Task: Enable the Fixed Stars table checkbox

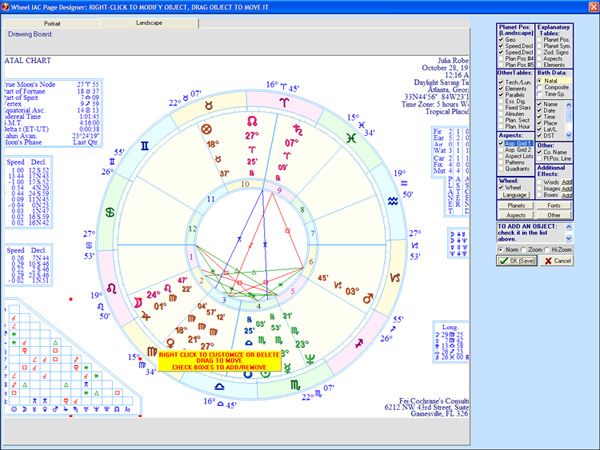Action: point(502,107)
